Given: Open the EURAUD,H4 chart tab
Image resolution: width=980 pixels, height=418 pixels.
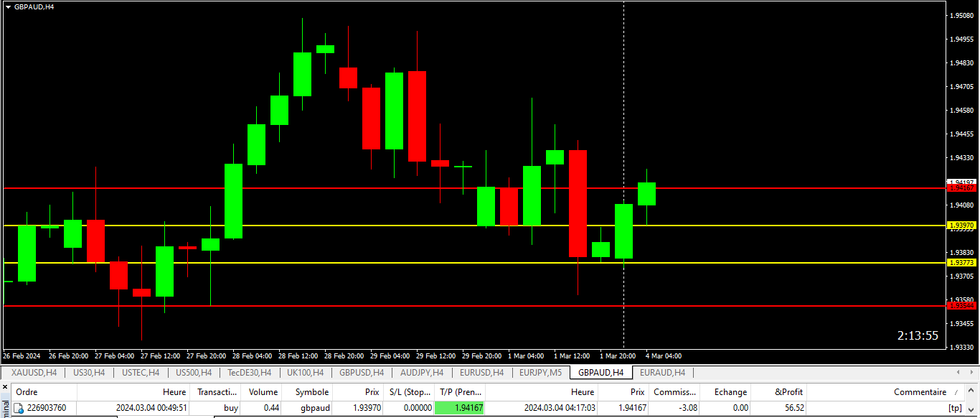Looking at the screenshot, I should coord(661,373).
